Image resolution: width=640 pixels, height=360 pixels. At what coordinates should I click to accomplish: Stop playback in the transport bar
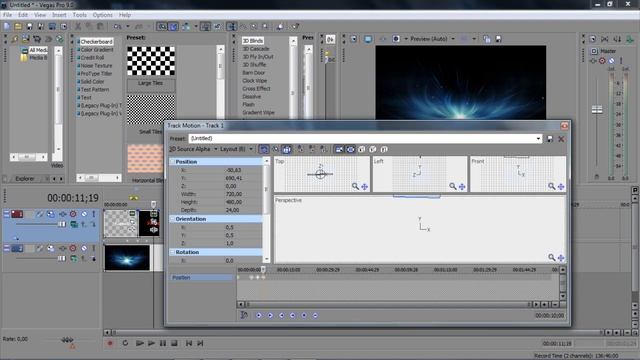click(x=174, y=343)
